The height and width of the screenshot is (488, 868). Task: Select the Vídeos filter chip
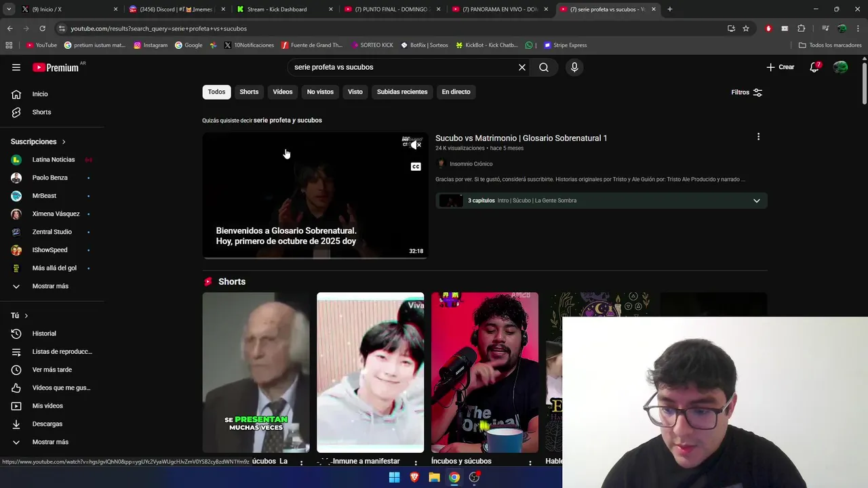tap(283, 91)
